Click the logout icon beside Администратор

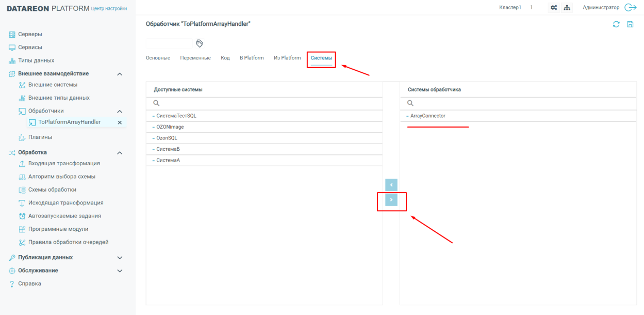[x=631, y=8]
